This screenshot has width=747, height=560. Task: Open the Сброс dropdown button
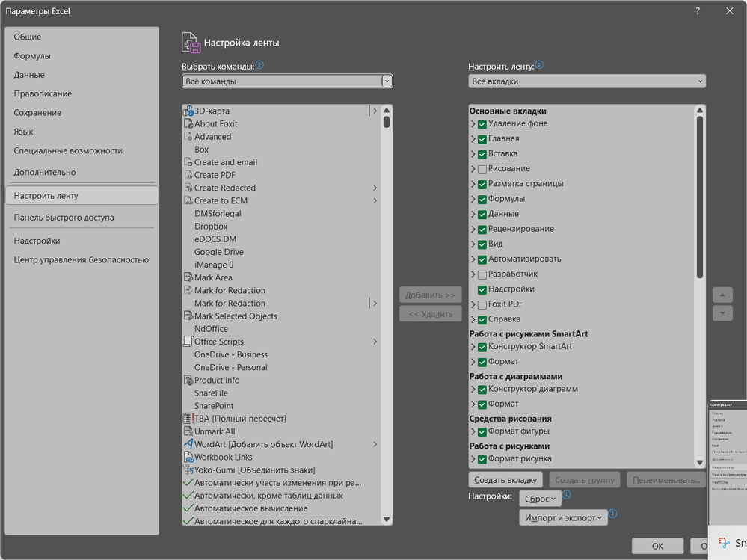point(540,499)
